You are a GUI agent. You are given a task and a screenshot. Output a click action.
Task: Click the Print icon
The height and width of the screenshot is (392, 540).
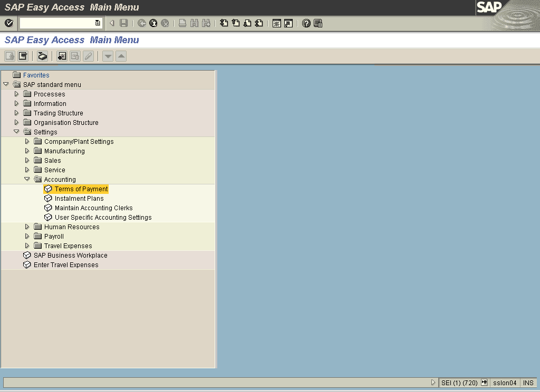(182, 23)
